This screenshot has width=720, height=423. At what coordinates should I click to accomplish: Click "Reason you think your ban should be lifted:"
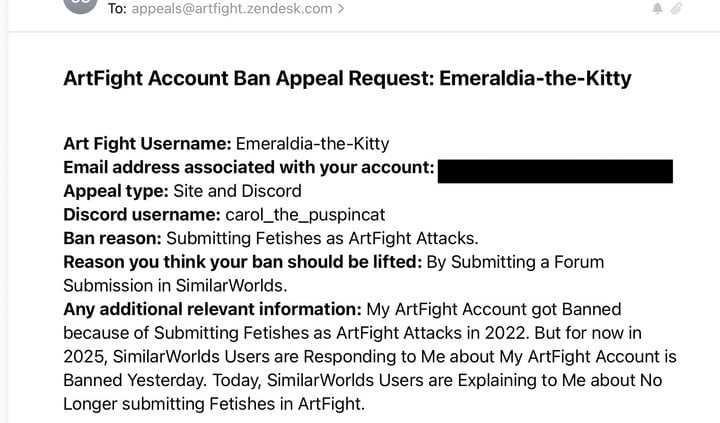coord(242,262)
